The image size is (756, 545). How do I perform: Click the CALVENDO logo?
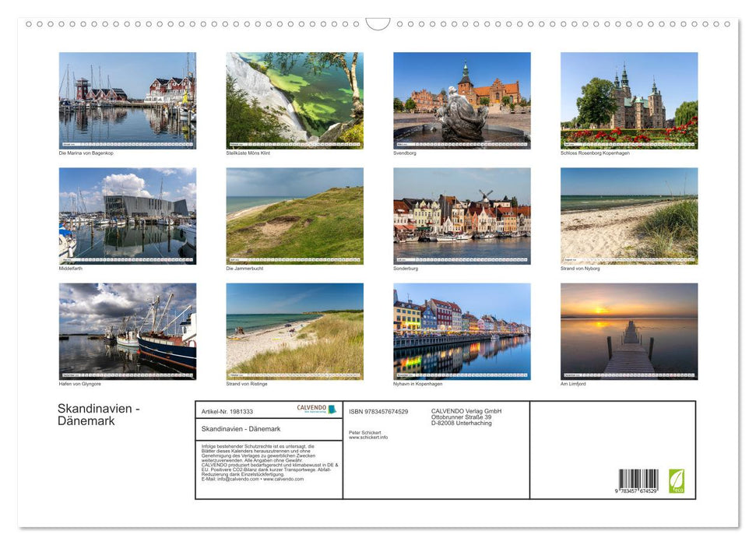(316, 409)
